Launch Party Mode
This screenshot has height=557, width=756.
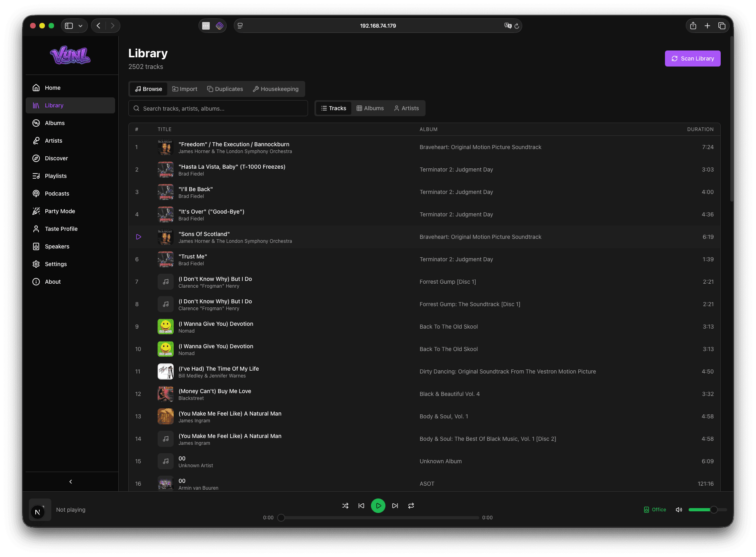(70, 211)
